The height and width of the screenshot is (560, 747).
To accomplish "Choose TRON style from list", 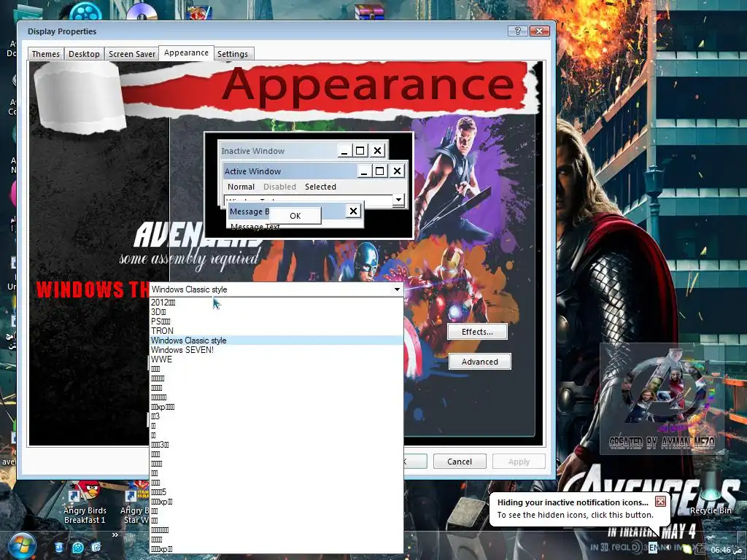I will pyautogui.click(x=276, y=331).
